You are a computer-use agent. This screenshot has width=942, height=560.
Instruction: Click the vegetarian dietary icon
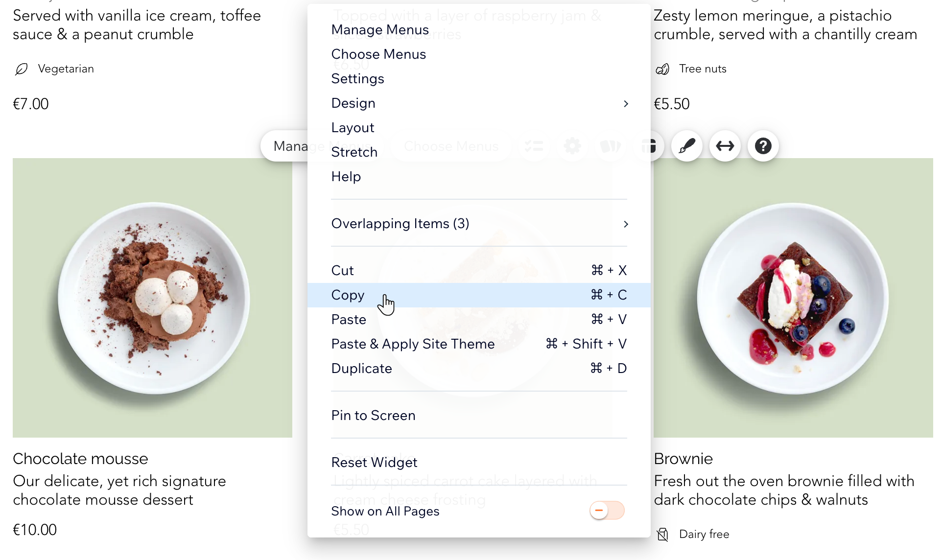pyautogui.click(x=22, y=69)
